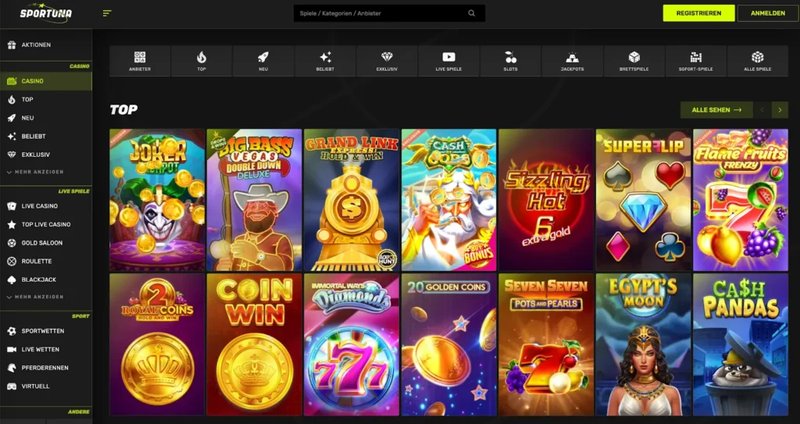Select the Sofort-Spiele category tab
This screenshot has height=424, width=800.
tap(696, 61)
